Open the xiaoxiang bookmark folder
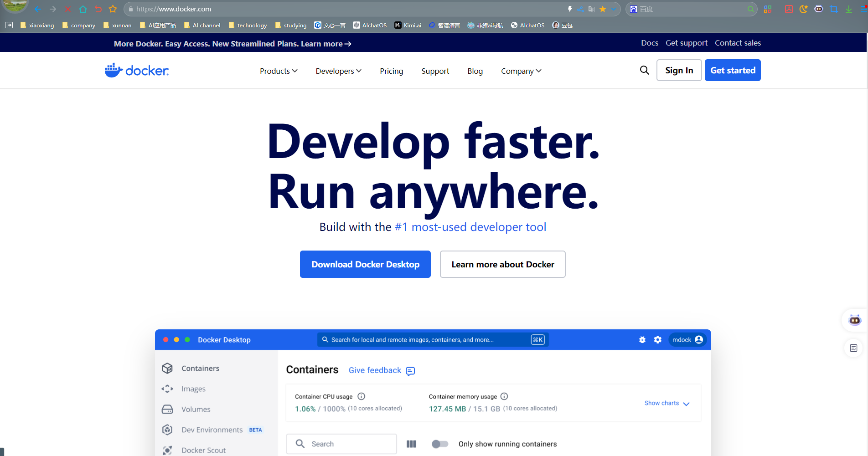 click(37, 25)
